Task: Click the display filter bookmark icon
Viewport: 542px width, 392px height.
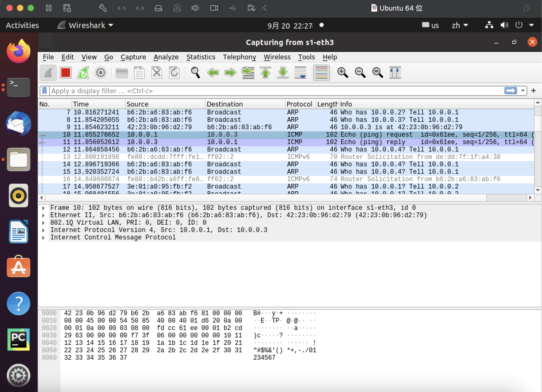Action: 45,91
